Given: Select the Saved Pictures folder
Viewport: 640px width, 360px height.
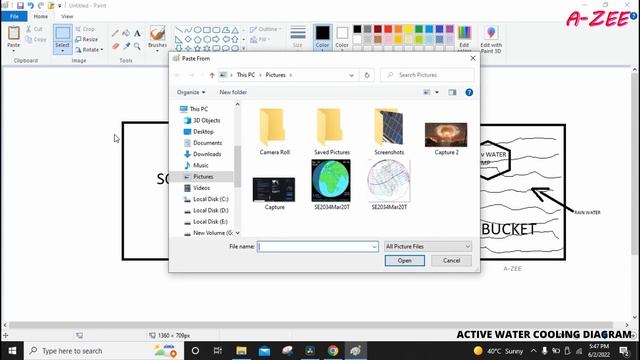Looking at the screenshot, I should point(331,131).
